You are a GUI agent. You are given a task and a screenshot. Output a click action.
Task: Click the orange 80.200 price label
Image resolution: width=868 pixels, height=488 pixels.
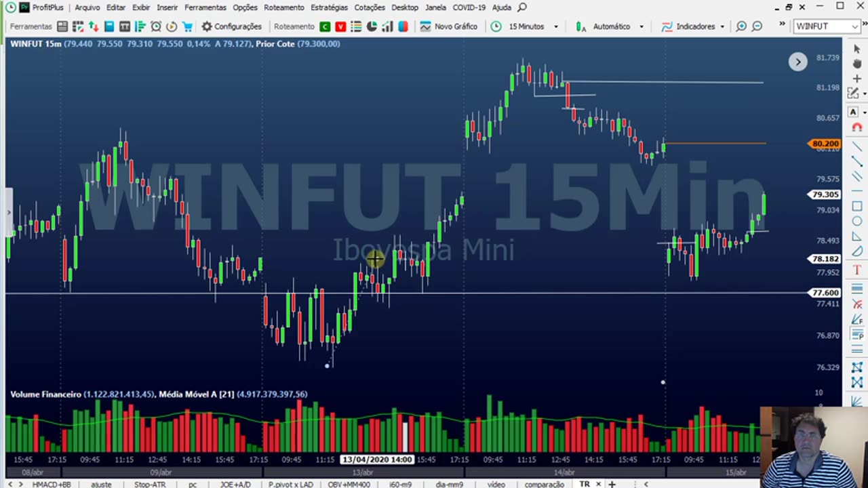click(825, 144)
